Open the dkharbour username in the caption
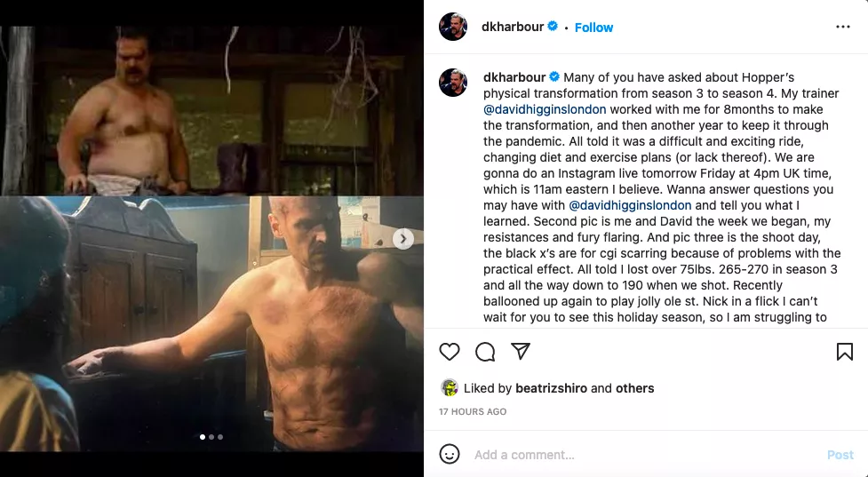This screenshot has height=477, width=868. (514, 77)
